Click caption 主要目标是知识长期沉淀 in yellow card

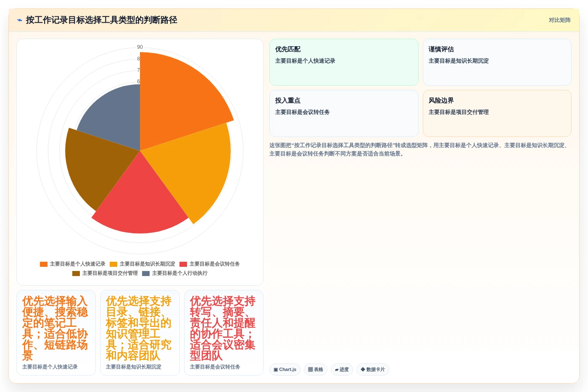click(134, 367)
